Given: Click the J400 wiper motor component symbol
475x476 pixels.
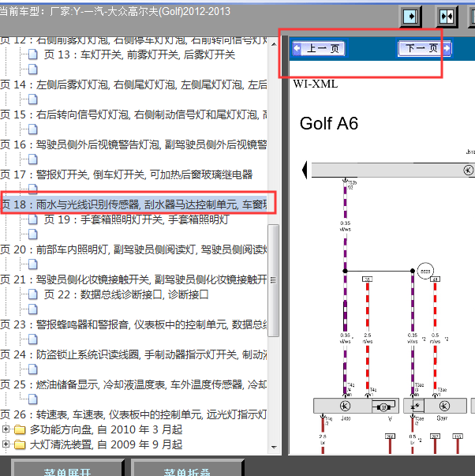Looking at the screenshot, I should (345, 406).
